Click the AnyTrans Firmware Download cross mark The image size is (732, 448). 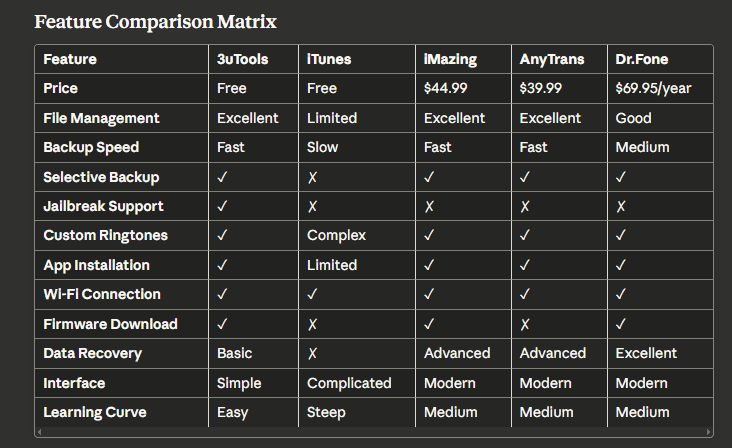click(525, 324)
